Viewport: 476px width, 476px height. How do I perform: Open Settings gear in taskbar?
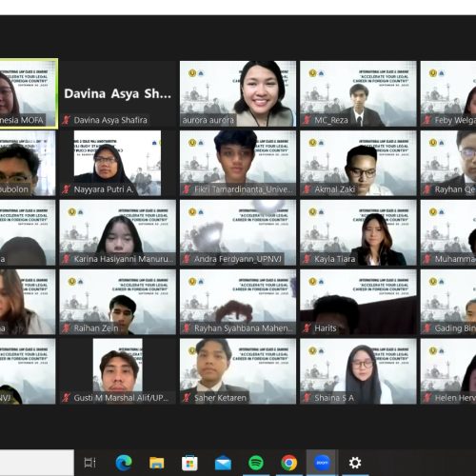[355, 463]
